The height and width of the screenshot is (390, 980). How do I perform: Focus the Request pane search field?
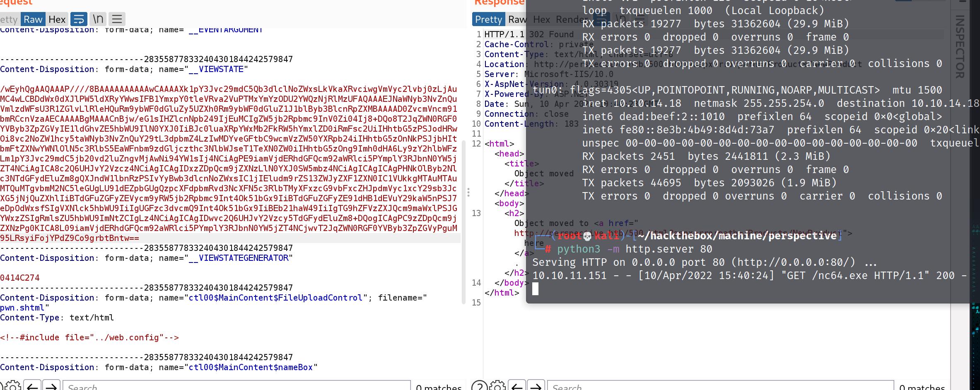(x=237, y=386)
